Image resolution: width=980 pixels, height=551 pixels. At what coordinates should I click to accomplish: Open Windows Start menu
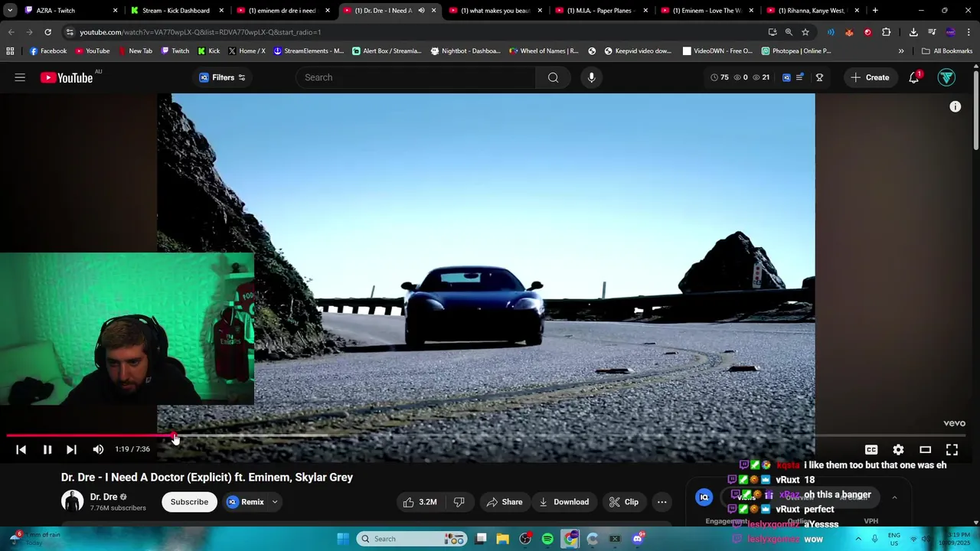(x=343, y=539)
